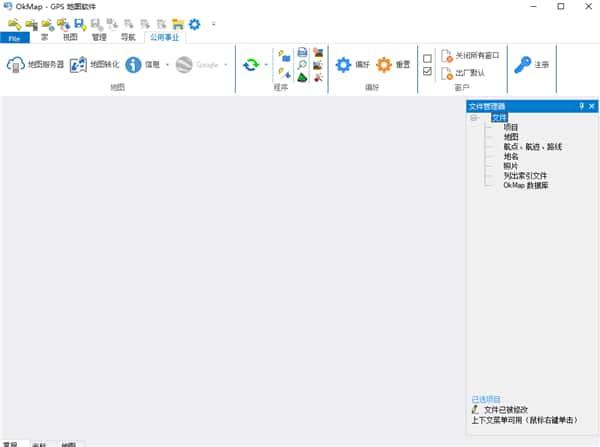Click the yellow storefront folder quick access icon

(x=178, y=24)
